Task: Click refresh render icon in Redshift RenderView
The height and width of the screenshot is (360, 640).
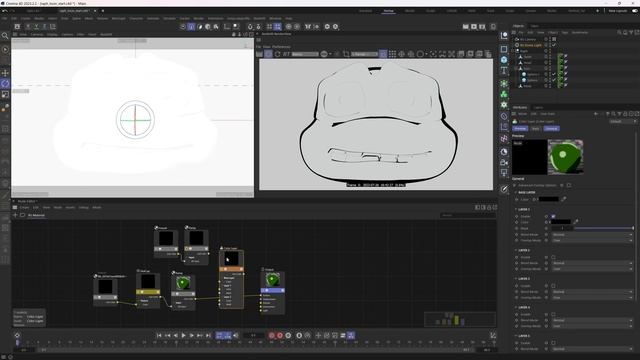Action: click(278, 54)
